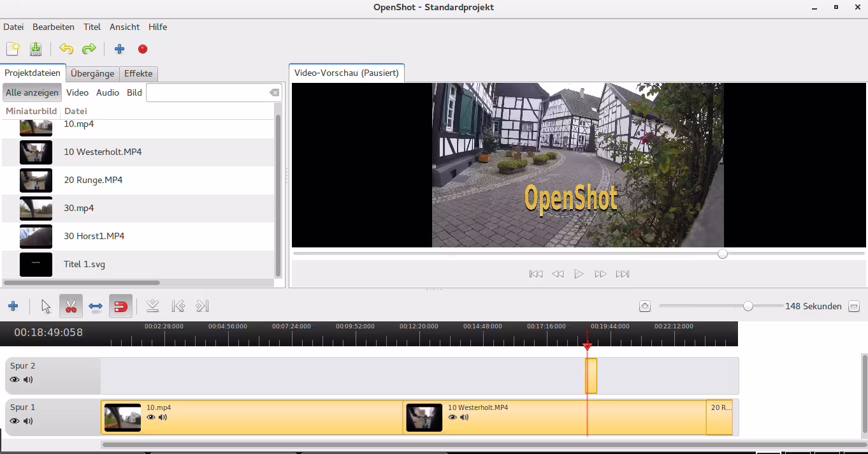
Task: Open the Hilfe menu
Action: pos(158,27)
